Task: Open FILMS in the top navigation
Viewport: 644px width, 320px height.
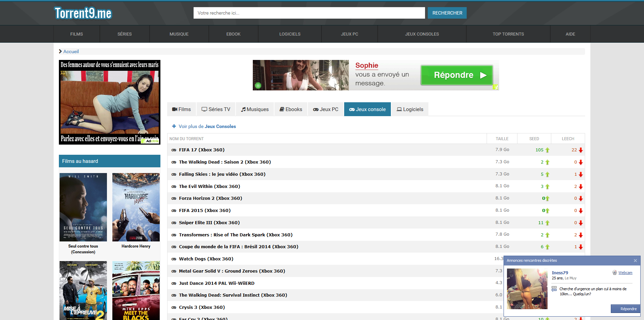Action: (76, 34)
